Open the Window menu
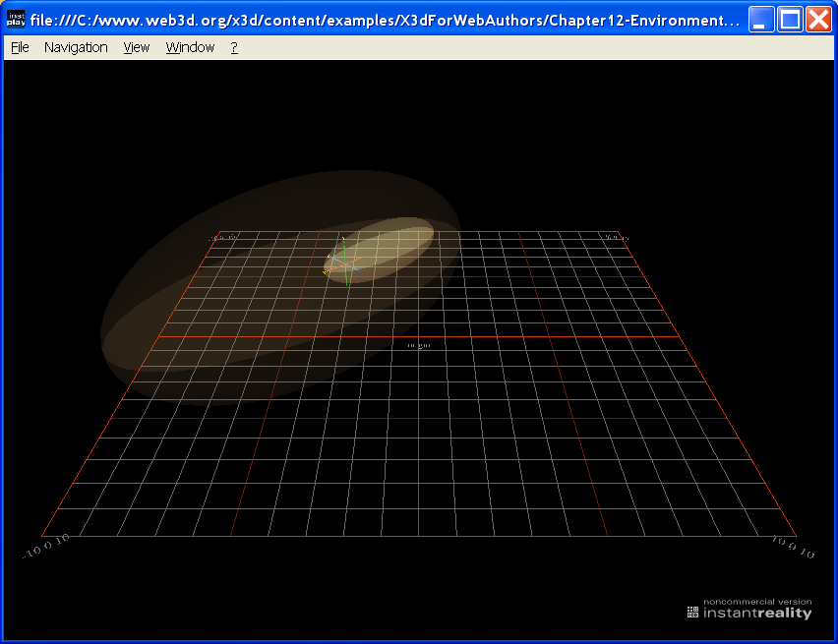 [x=189, y=46]
